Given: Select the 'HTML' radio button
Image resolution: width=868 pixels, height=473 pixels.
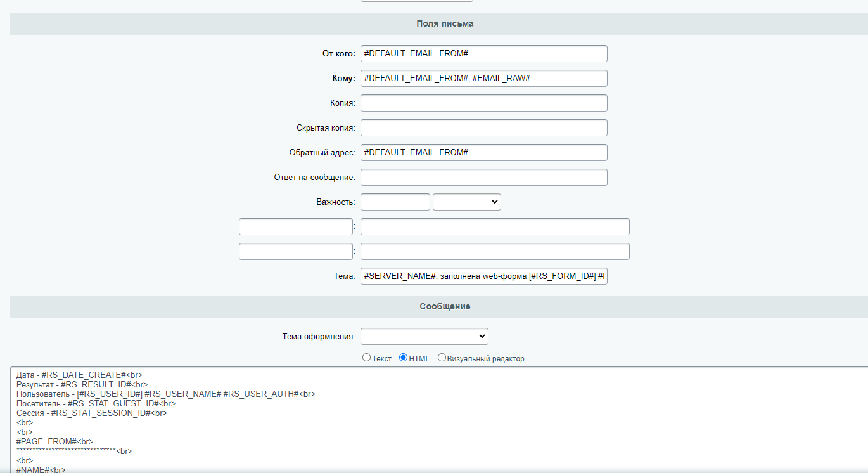Looking at the screenshot, I should [403, 358].
